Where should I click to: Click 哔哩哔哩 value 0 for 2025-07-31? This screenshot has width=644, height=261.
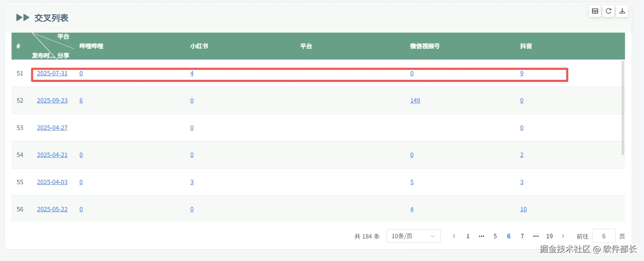click(81, 73)
